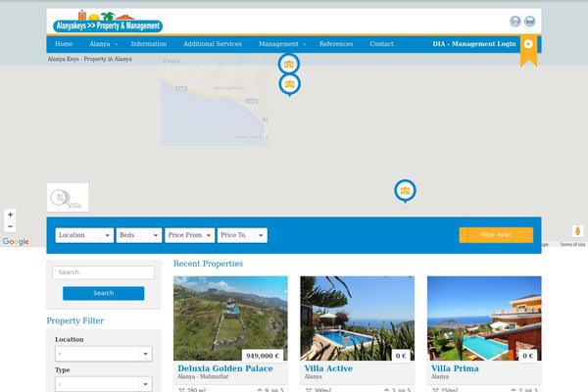Viewport: 588px width, 392px height.
Task: Open the Additional Services menu item
Action: 213,44
